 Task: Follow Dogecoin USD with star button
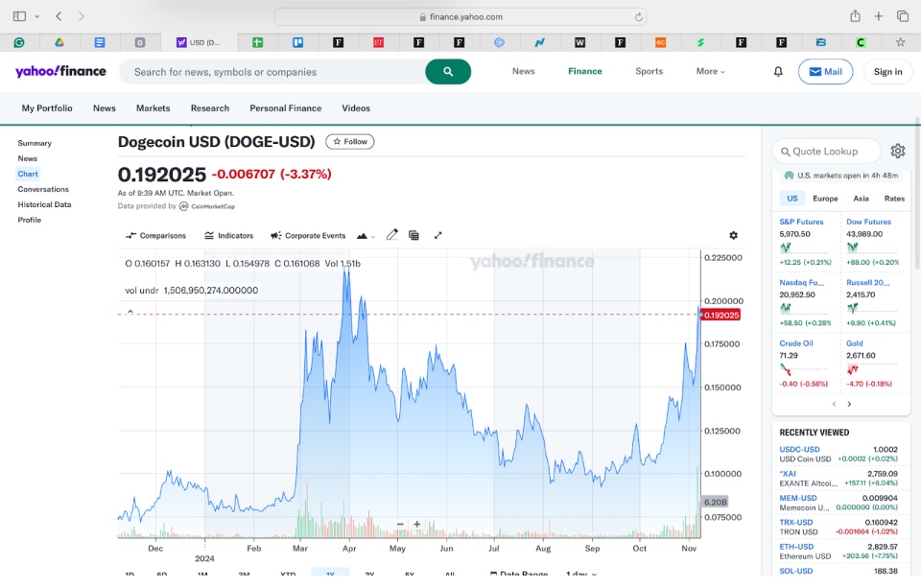point(350,142)
